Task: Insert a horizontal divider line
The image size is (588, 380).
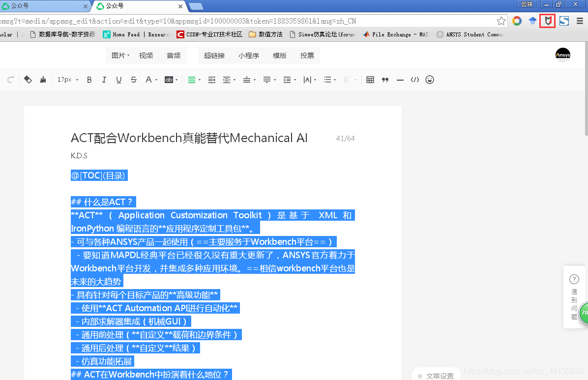Action: (400, 80)
